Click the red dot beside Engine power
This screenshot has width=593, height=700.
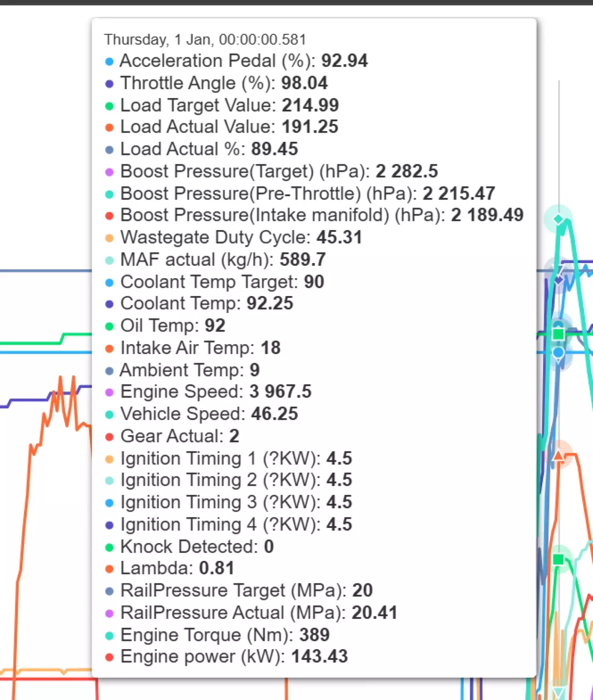tap(109, 657)
